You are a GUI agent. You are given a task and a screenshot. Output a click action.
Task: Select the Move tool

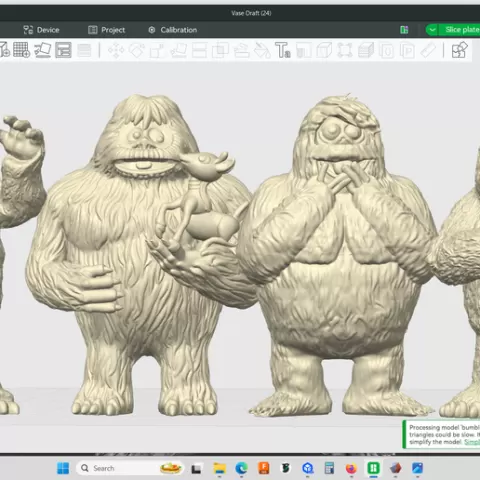click(x=116, y=51)
